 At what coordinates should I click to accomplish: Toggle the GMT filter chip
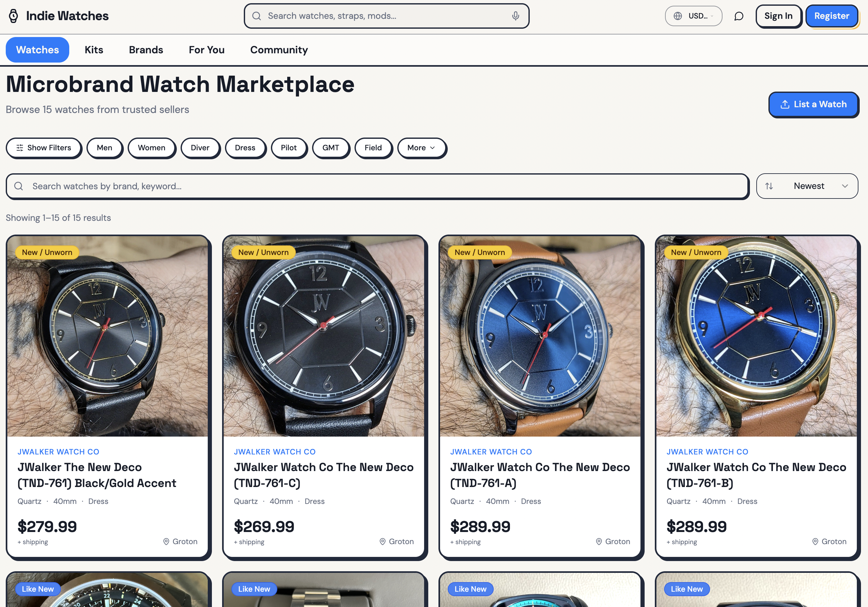point(330,148)
